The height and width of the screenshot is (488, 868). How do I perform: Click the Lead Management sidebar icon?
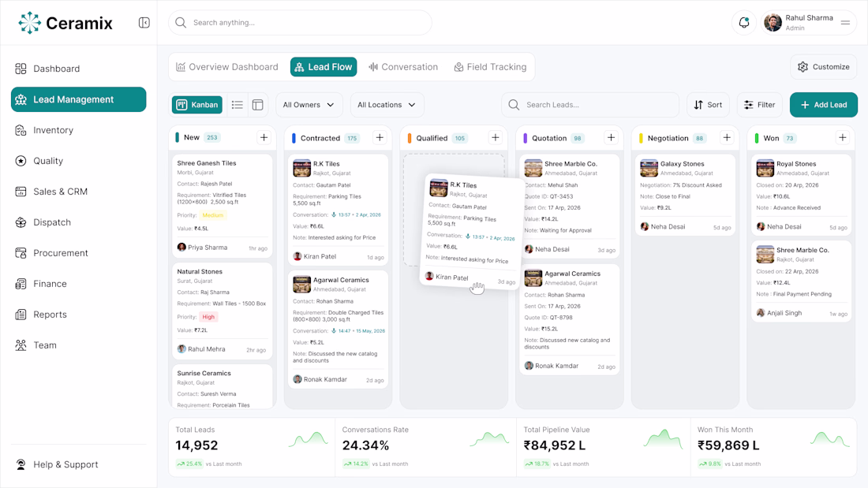21,99
